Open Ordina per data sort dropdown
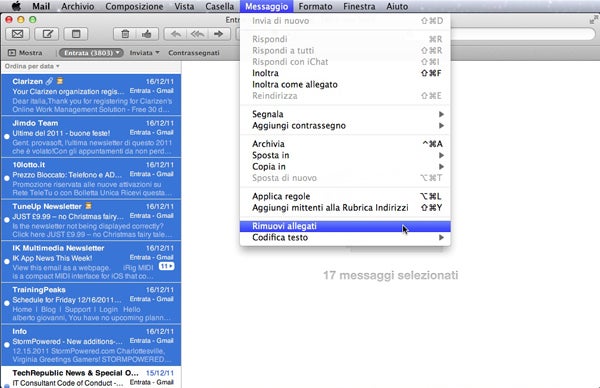600x388 pixels. [x=32, y=66]
